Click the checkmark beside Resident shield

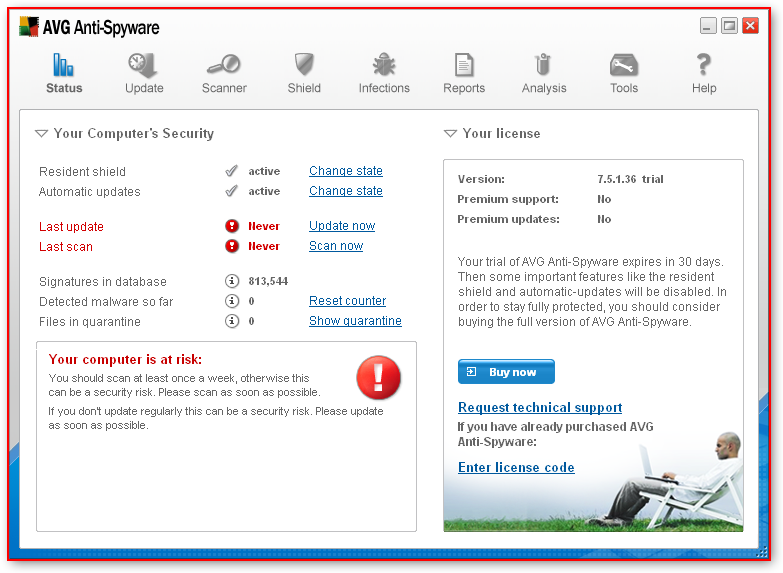(x=231, y=171)
